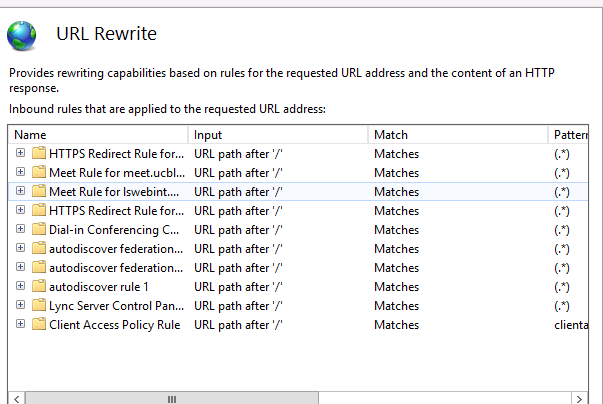Expand the Meet Rule for meet.ucbl row
Viewport: 603px width, 404px height.
pyautogui.click(x=20, y=173)
